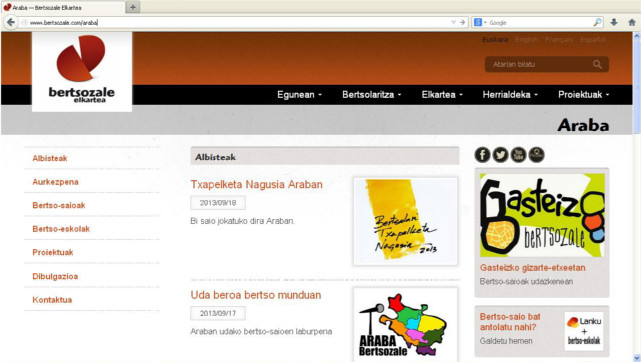Viewport: 641px width, 362px height.
Task: Click the Google search bar magnifier icon
Action: 597,22
